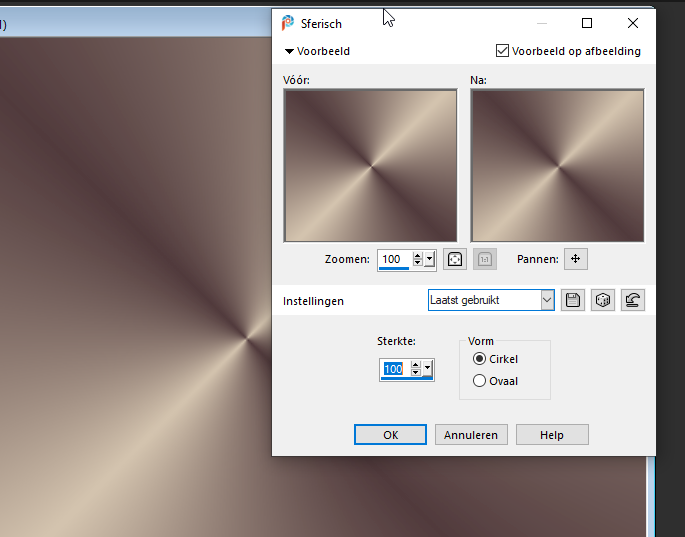Save the preset with the floppy disk icon
This screenshot has height=537, width=685.
click(572, 300)
